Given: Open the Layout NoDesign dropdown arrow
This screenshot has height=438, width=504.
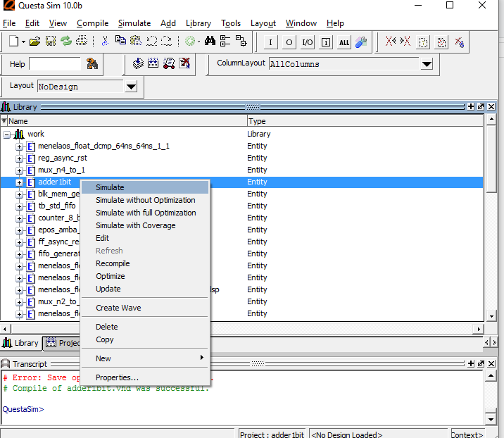Looking at the screenshot, I should click(131, 87).
